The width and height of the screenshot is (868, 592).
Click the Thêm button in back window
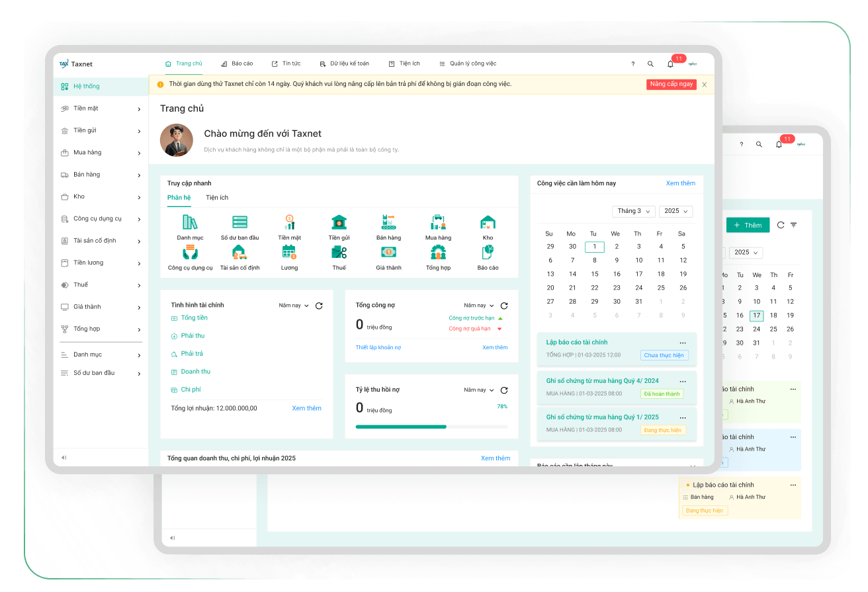click(748, 225)
